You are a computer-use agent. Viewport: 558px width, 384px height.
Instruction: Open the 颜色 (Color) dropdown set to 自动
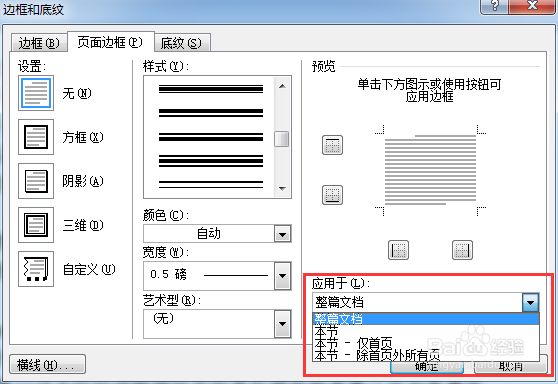point(217,234)
